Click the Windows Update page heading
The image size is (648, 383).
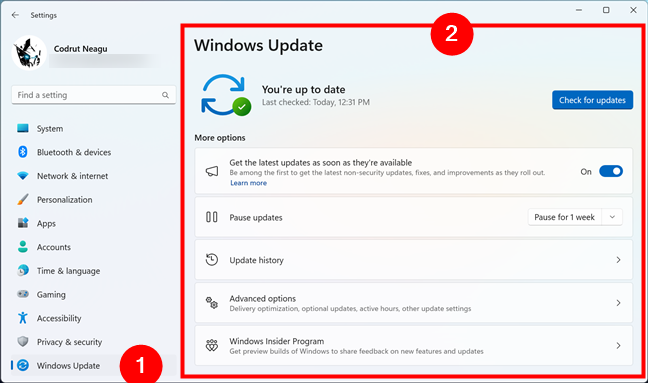point(259,45)
